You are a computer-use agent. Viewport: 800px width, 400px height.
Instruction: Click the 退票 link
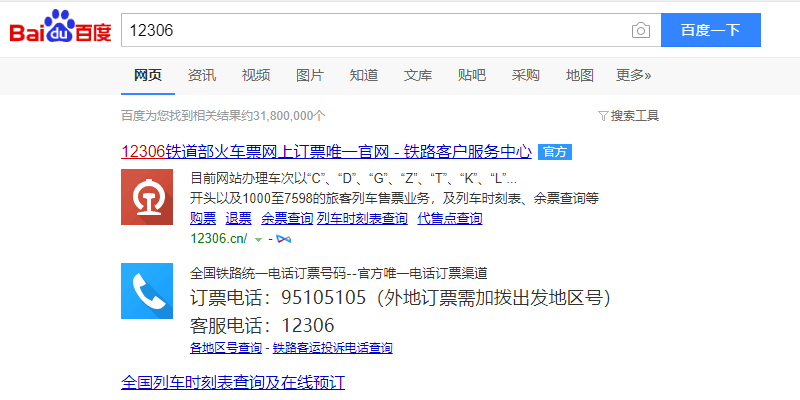click(x=239, y=219)
